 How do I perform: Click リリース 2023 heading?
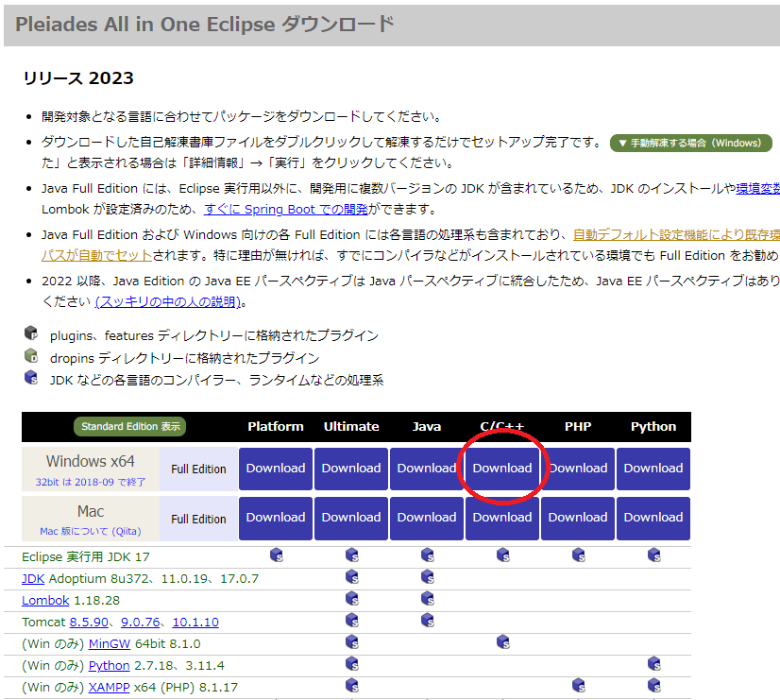(x=78, y=78)
